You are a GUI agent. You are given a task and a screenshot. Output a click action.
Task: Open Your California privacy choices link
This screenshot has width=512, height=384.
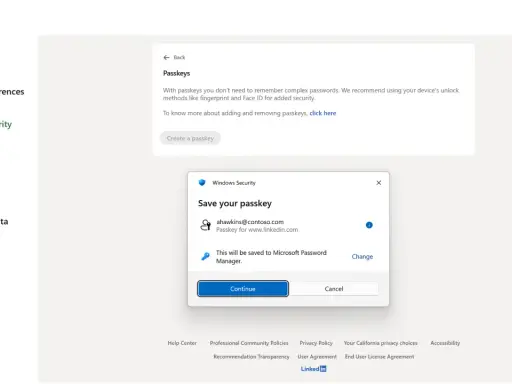[x=380, y=343]
